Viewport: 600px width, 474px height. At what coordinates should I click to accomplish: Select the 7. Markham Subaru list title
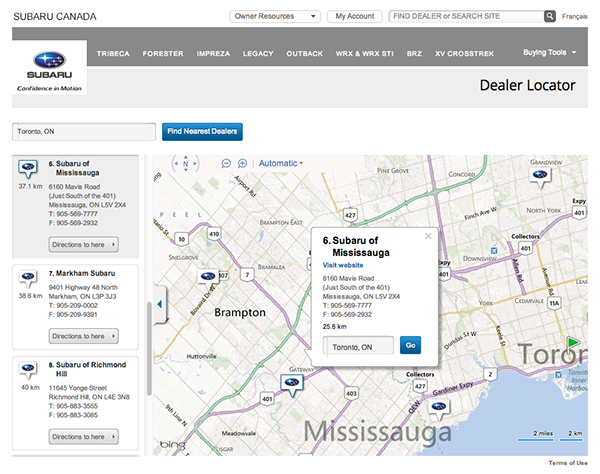coord(82,273)
